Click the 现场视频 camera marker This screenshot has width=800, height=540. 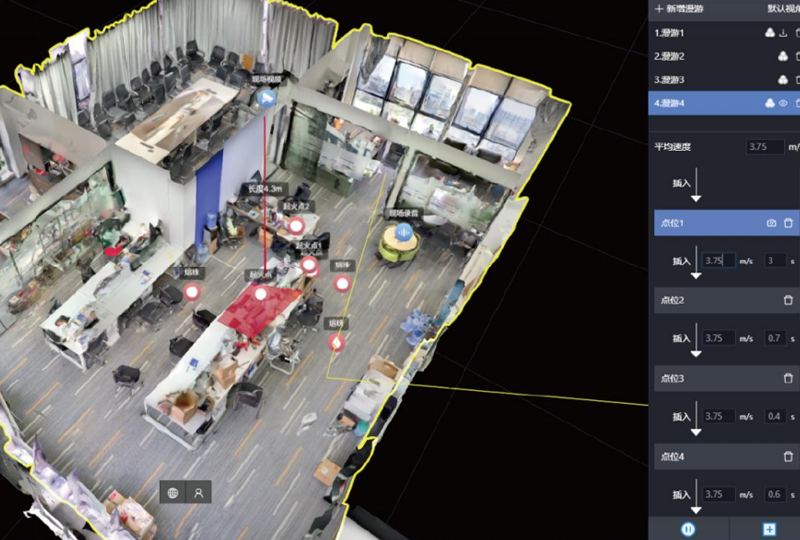point(266,98)
